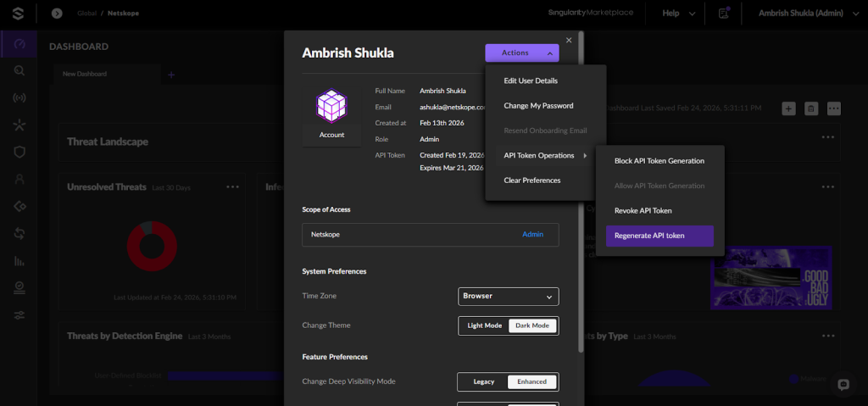Choose Block API Token Generation
The width and height of the screenshot is (868, 406).
(x=659, y=161)
